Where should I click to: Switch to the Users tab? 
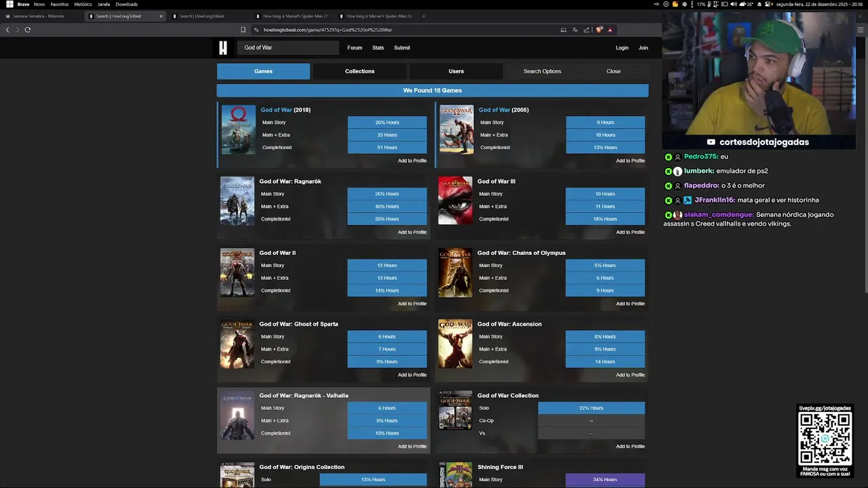pyautogui.click(x=456, y=71)
